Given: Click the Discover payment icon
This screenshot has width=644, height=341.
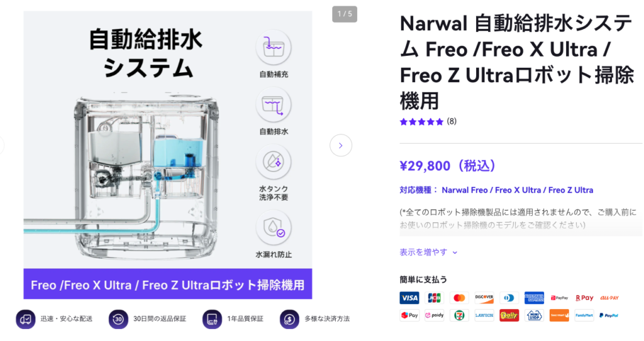Looking at the screenshot, I should tap(484, 298).
